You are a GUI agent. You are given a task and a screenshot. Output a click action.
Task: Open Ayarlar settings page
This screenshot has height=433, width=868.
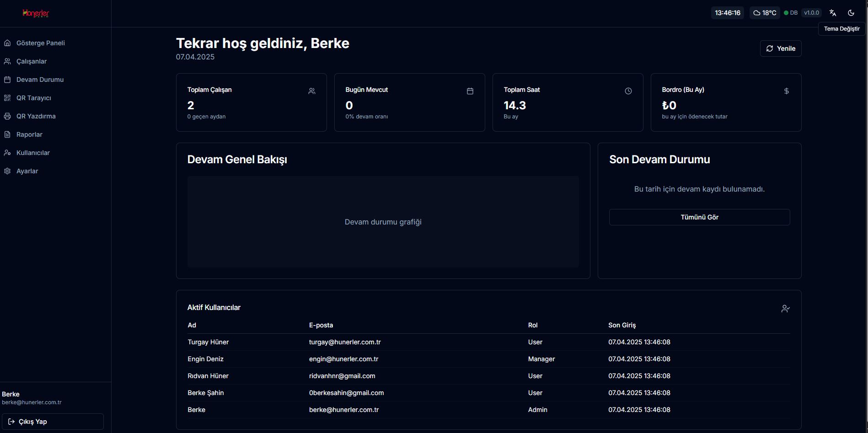click(27, 171)
